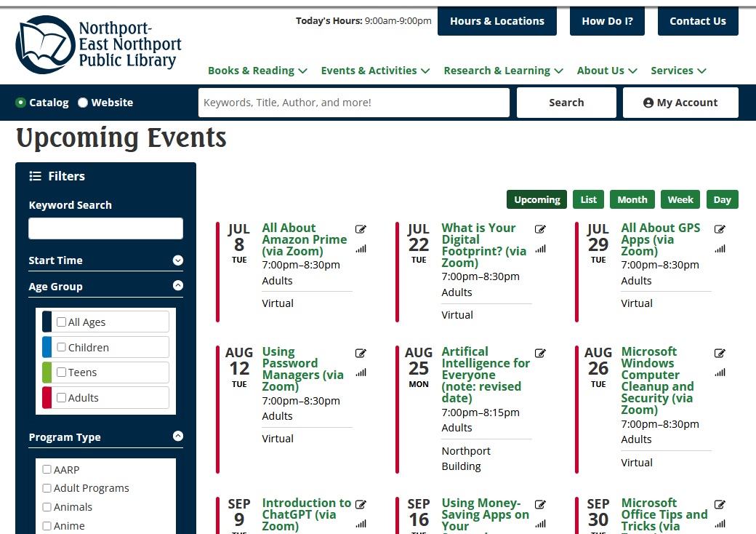Click the signal bars icon for Using Password Managers
Screen dimensions: 756x534
click(x=361, y=372)
